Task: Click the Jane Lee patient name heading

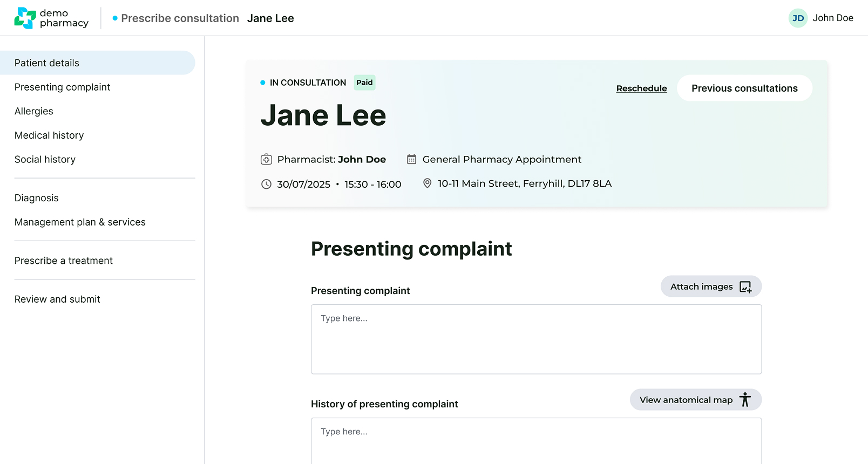Action: (x=323, y=115)
